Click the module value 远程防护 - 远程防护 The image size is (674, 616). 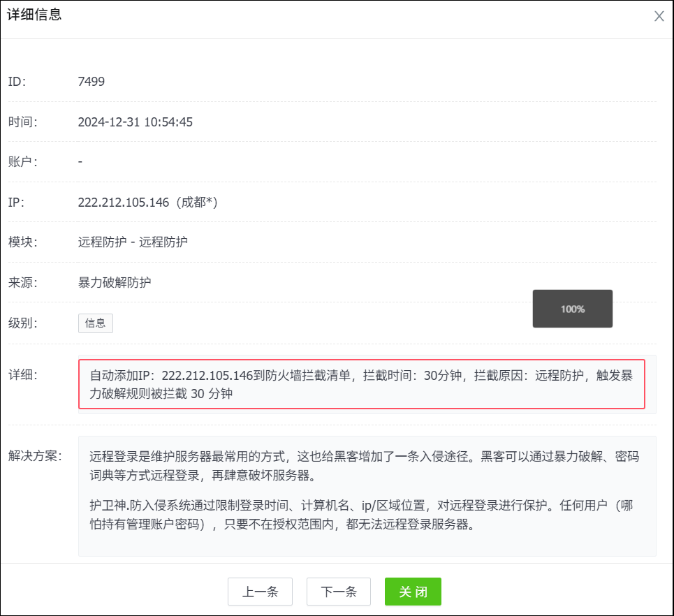(133, 242)
